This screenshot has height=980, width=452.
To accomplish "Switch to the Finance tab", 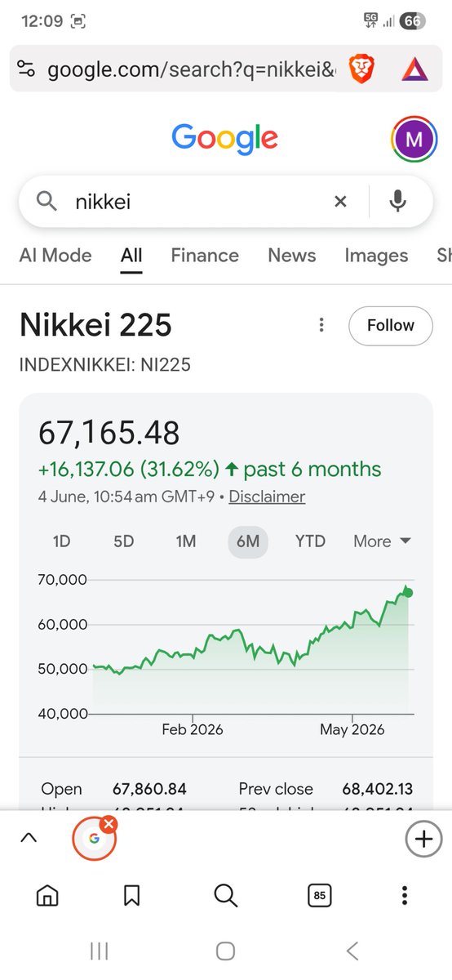I will [205, 255].
